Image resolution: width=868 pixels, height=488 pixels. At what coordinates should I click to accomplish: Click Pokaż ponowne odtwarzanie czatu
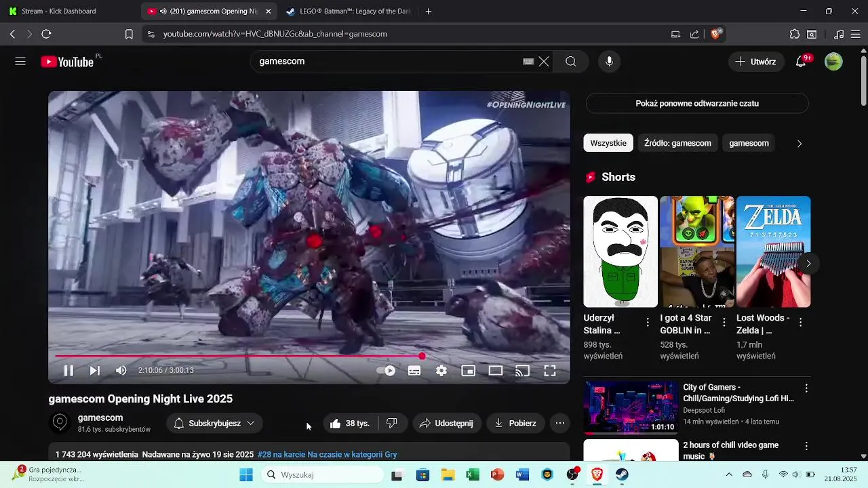(x=697, y=104)
